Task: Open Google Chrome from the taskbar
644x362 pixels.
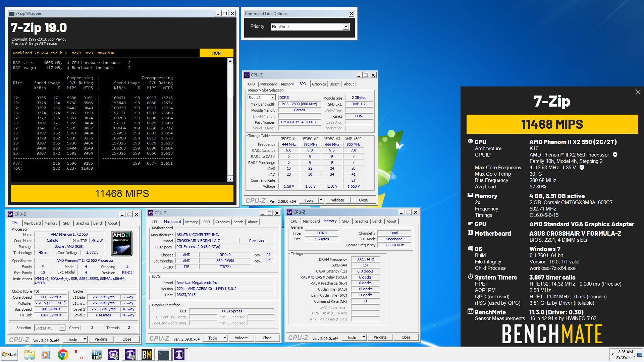Action: (x=63, y=354)
